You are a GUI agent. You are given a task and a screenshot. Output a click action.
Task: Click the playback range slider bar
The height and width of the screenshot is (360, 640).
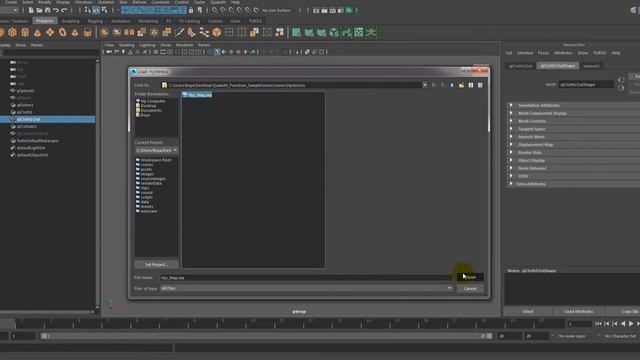[266, 336]
